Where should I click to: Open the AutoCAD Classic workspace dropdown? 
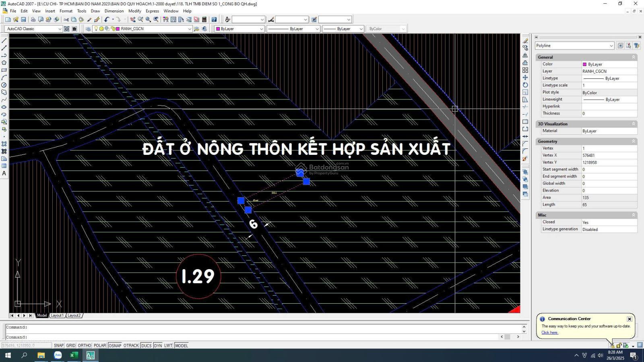click(x=60, y=29)
